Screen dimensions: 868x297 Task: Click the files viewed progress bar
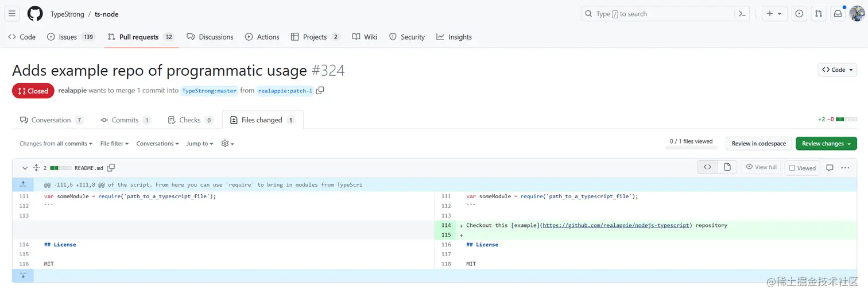[x=691, y=148]
